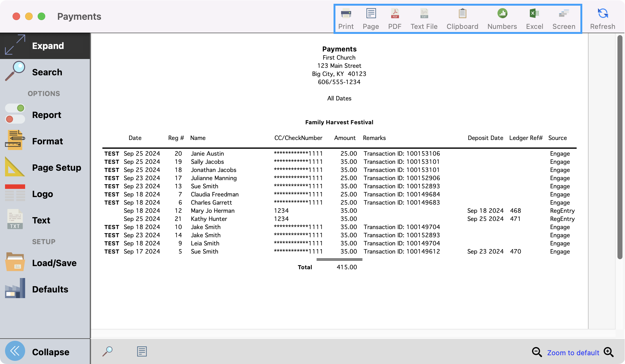Expand the report view

(x=45, y=45)
